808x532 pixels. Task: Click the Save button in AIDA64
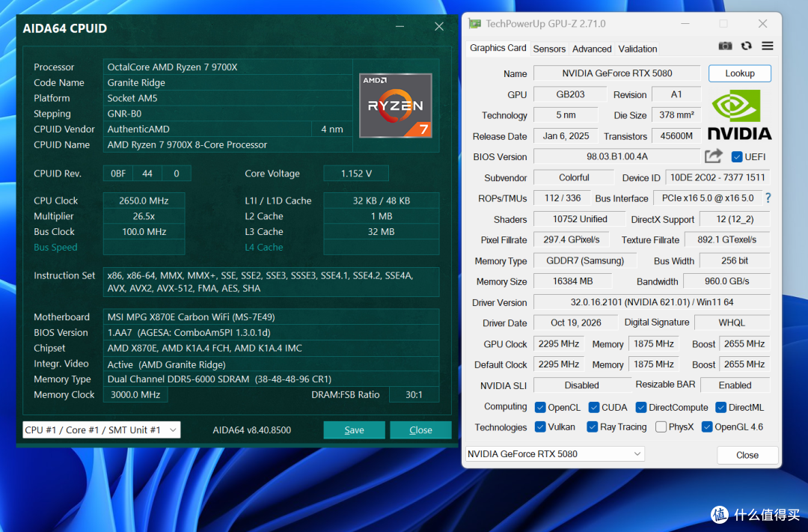[354, 430]
